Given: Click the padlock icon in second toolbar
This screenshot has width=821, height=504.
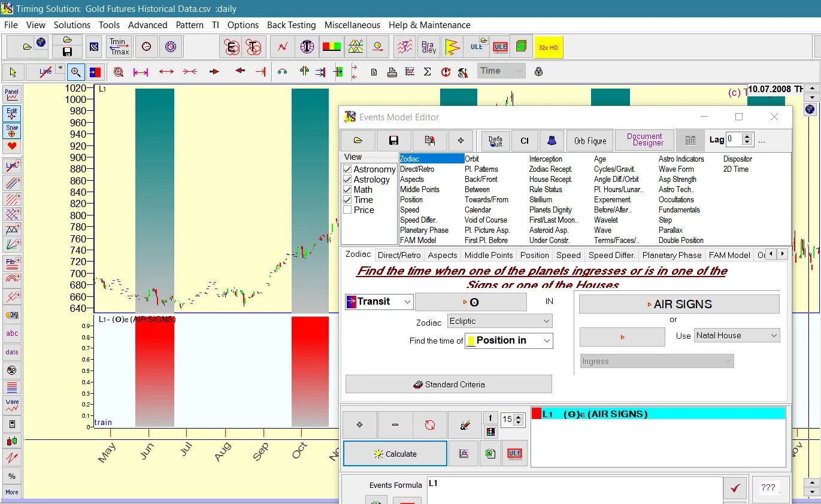Looking at the screenshot, I should tap(538, 71).
